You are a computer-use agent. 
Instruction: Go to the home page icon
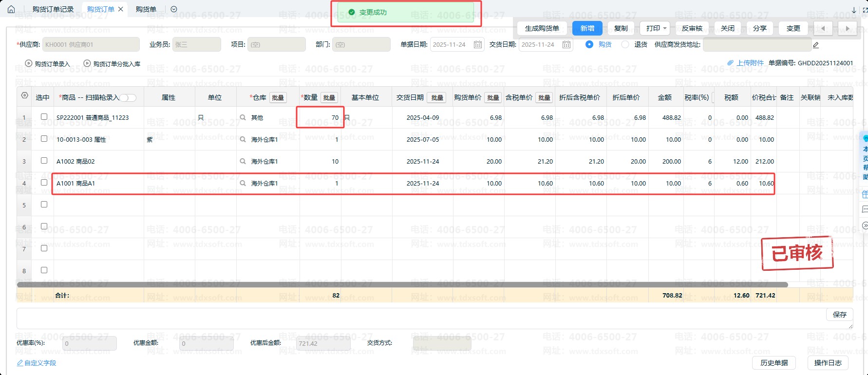tap(11, 9)
